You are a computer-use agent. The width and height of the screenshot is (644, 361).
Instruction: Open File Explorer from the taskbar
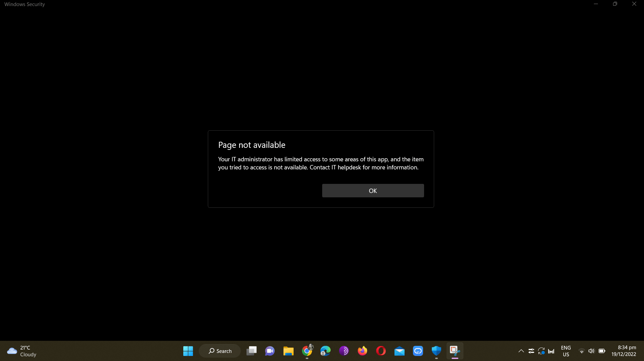288,351
